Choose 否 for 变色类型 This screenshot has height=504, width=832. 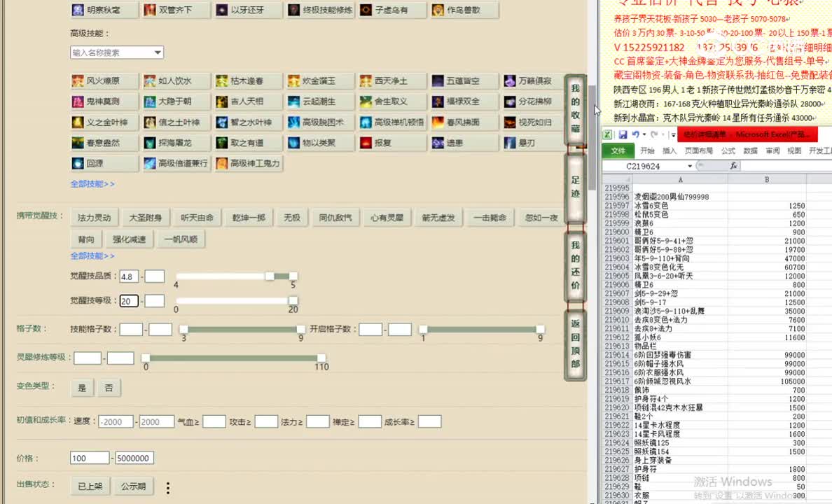coord(109,388)
